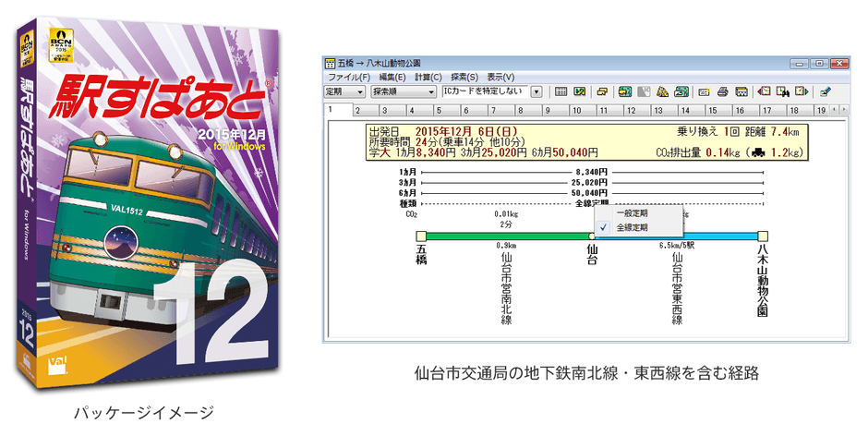Click the 仙台市営東西線 line label
This screenshot has width=868, height=436.
[677, 288]
